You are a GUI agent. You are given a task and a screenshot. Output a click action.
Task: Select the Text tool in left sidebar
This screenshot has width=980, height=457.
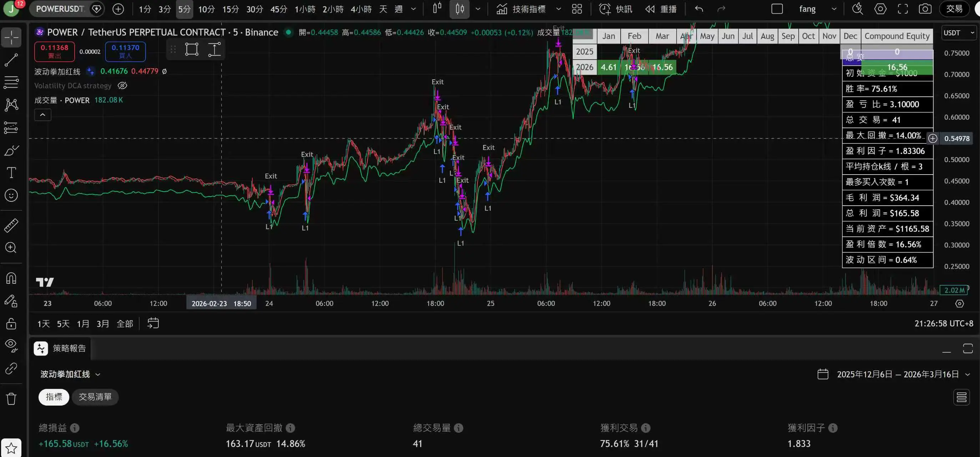coord(11,173)
